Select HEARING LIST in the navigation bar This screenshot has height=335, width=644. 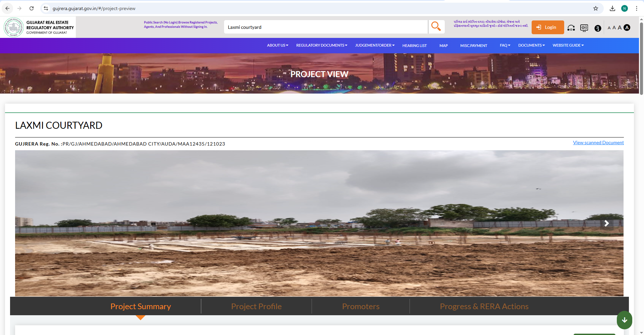tap(414, 46)
